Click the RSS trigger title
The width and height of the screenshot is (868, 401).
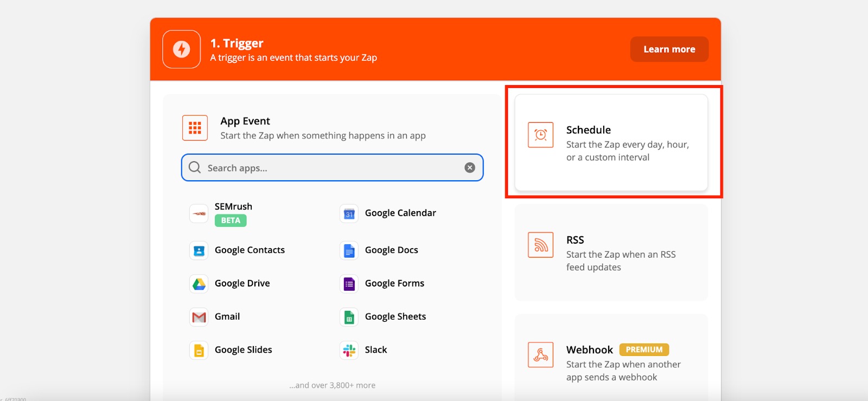pyautogui.click(x=575, y=240)
